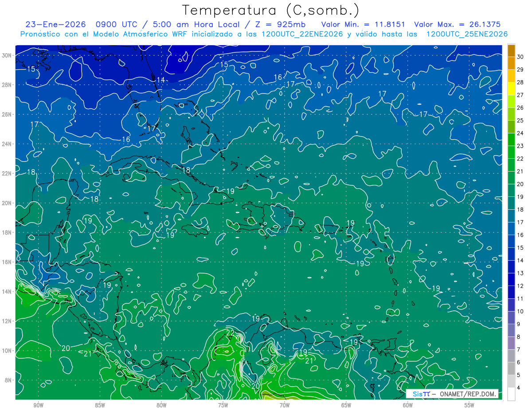The height and width of the screenshot is (411, 532).
Task: Click the "8N" latitude axis label
Action: point(8,380)
